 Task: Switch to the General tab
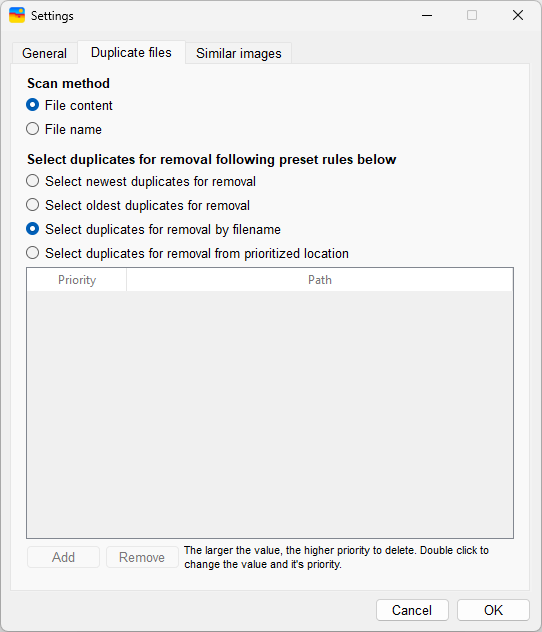point(44,53)
